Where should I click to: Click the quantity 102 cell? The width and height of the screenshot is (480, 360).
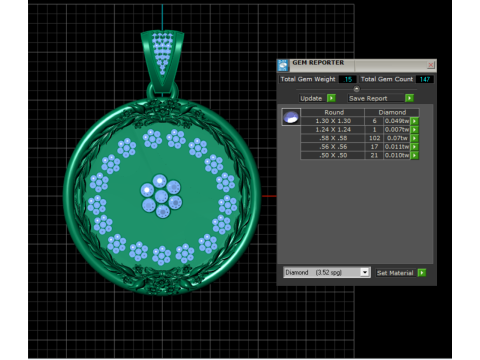point(374,138)
